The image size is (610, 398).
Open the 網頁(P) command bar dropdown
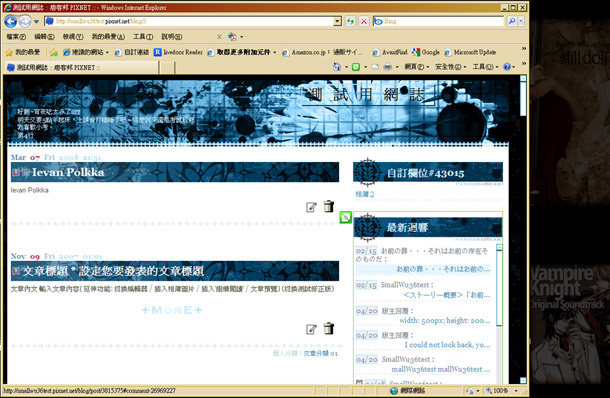(417, 67)
